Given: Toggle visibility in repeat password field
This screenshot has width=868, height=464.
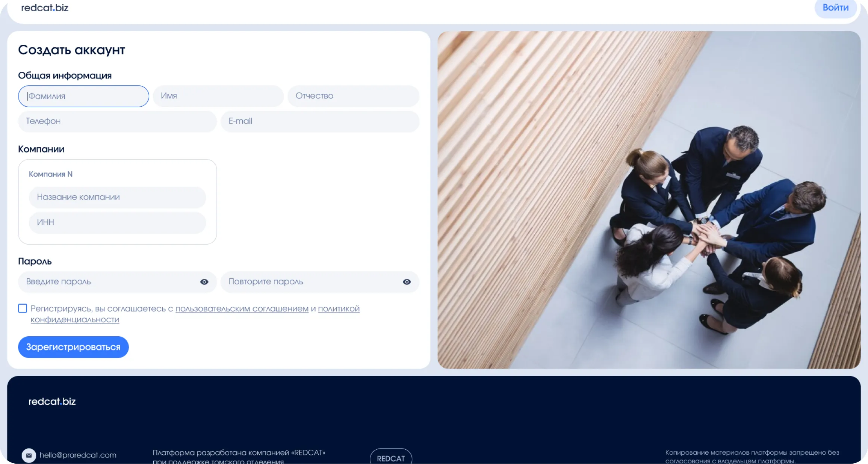Looking at the screenshot, I should pyautogui.click(x=407, y=282).
